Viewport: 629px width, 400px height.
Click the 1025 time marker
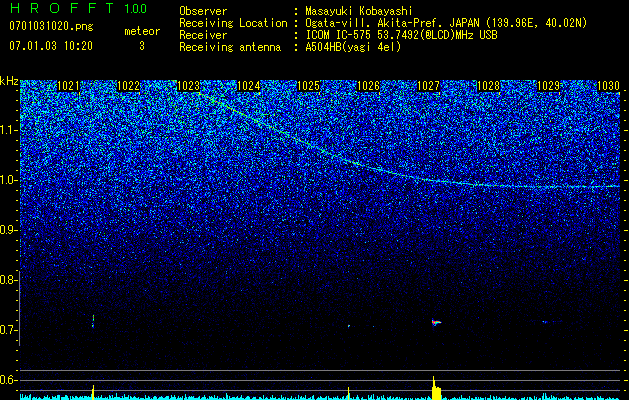coord(308,86)
